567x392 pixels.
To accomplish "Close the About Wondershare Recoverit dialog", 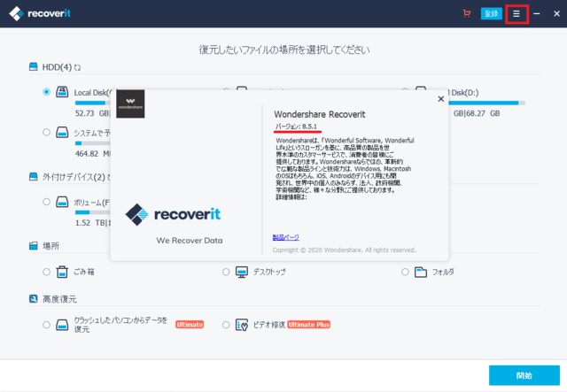I will pyautogui.click(x=441, y=99).
